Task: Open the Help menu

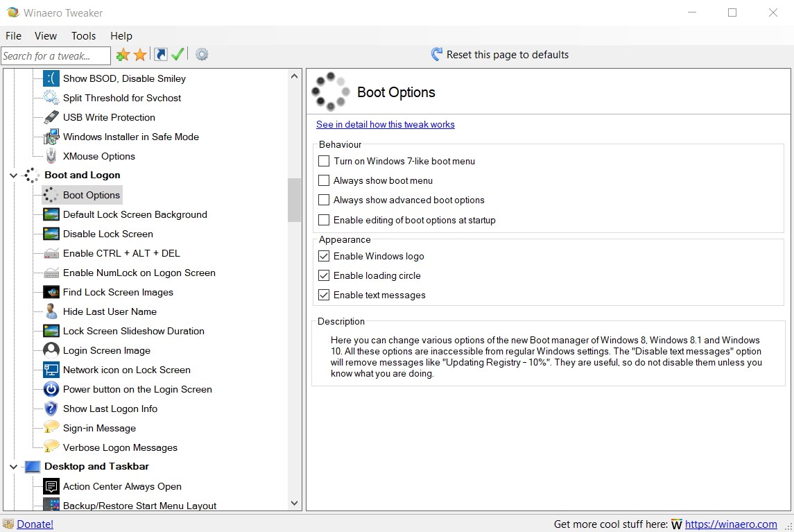Action: point(121,36)
